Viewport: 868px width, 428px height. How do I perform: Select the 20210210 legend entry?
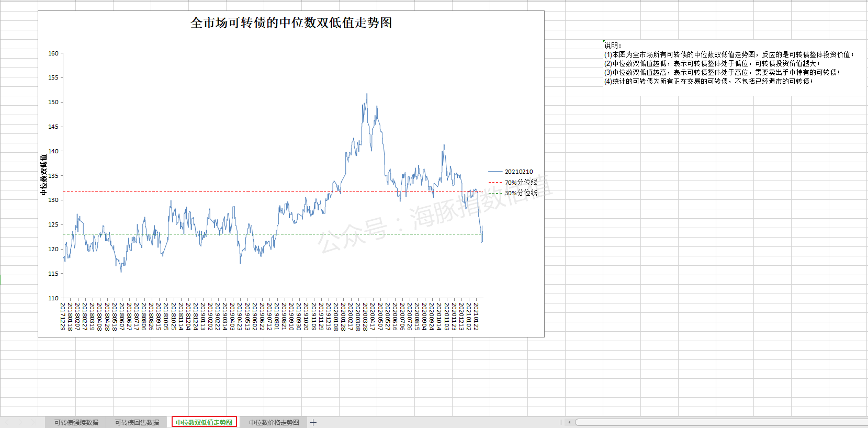(518, 172)
